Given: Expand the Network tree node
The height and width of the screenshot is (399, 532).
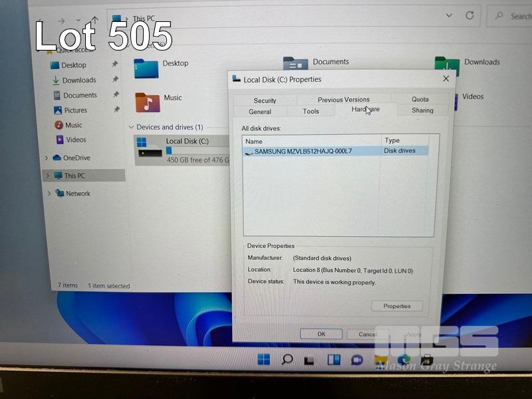Looking at the screenshot, I should pos(49,194).
